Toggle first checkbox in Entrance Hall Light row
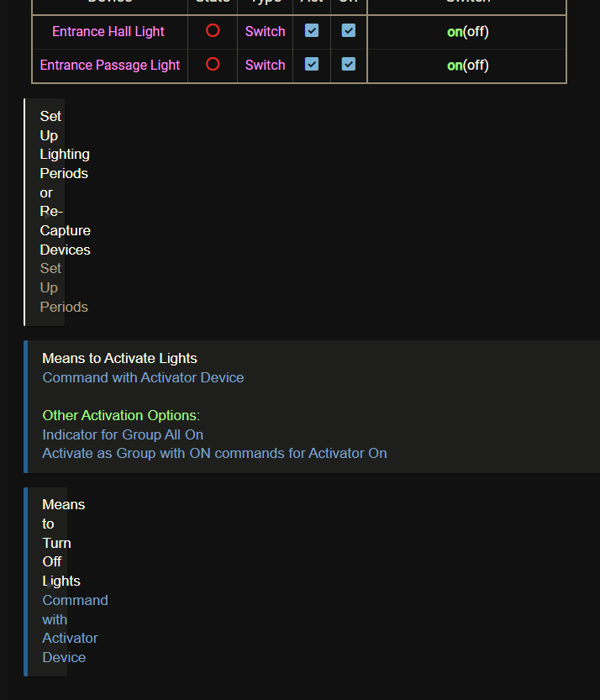Image resolution: width=600 pixels, height=700 pixels. [312, 31]
